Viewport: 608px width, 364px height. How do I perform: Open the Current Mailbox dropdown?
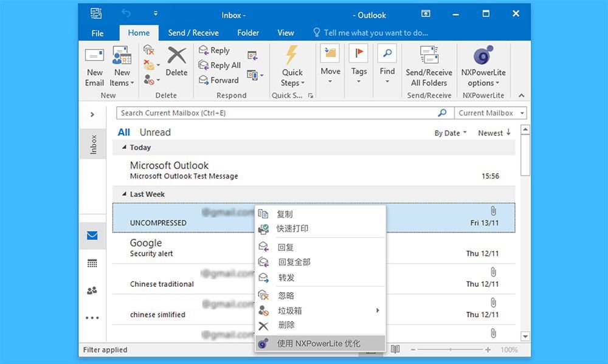tap(490, 113)
